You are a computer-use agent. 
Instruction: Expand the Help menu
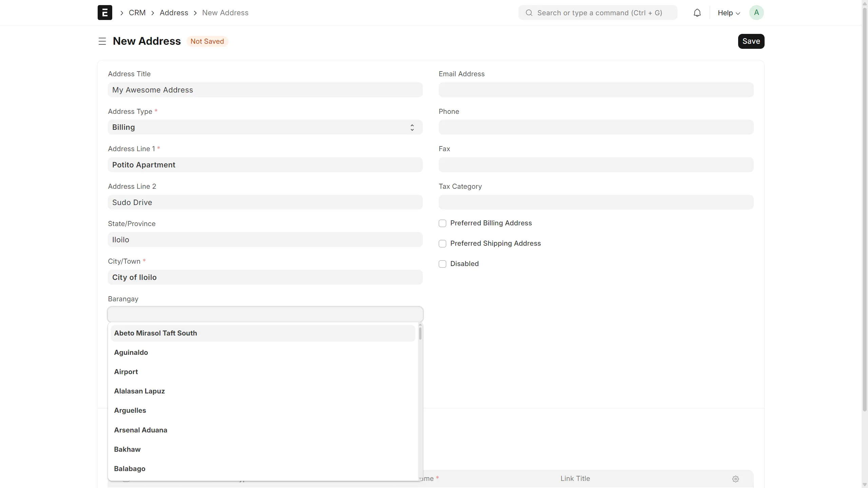(729, 13)
